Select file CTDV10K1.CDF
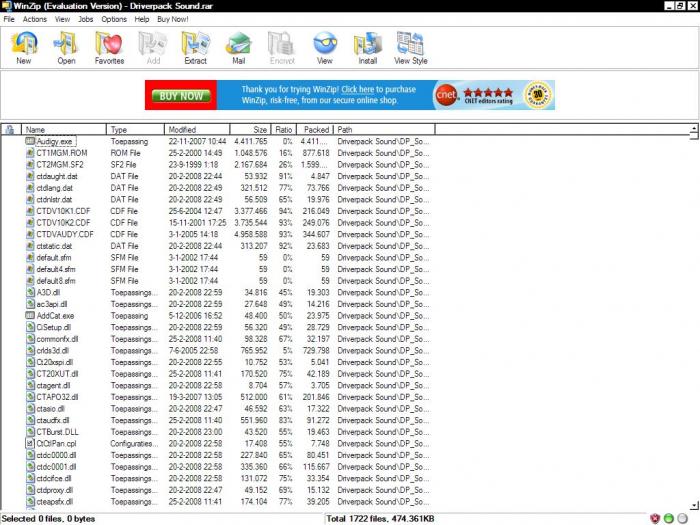700x525 pixels. [x=63, y=211]
